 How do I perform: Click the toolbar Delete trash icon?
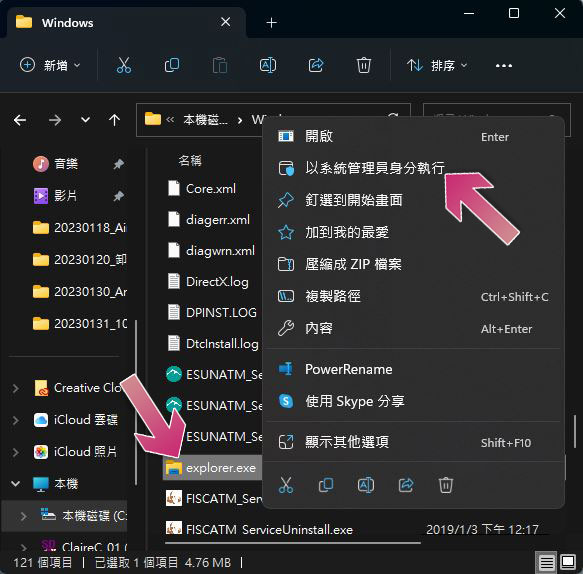click(x=364, y=65)
